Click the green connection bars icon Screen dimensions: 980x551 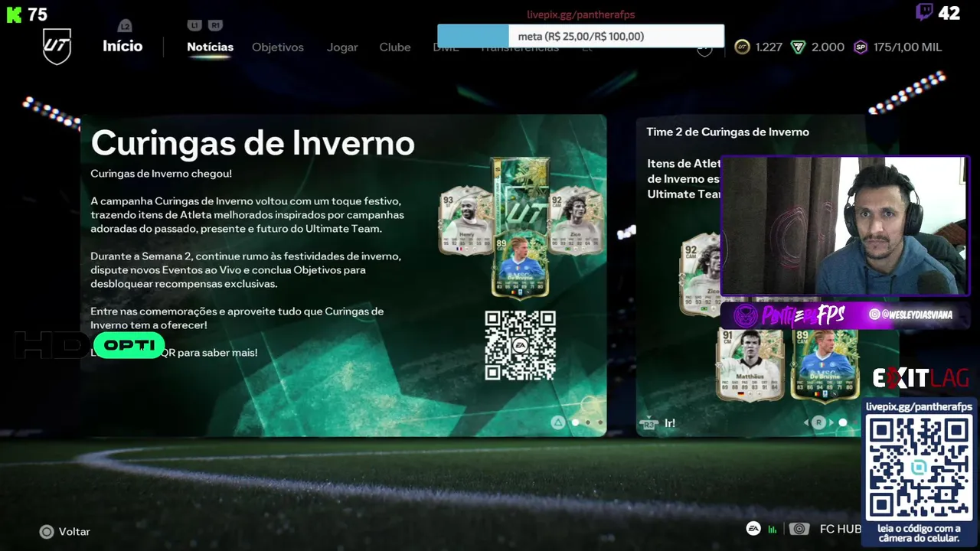click(x=773, y=529)
